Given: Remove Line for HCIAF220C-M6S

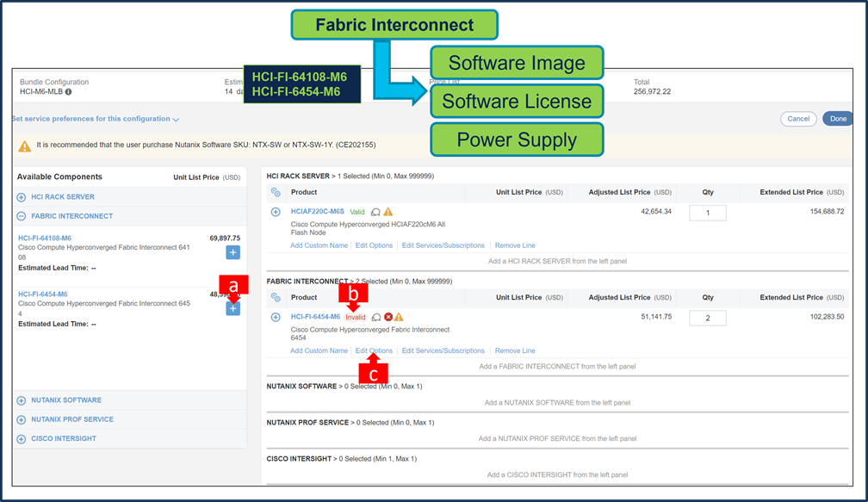Looking at the screenshot, I should (515, 245).
